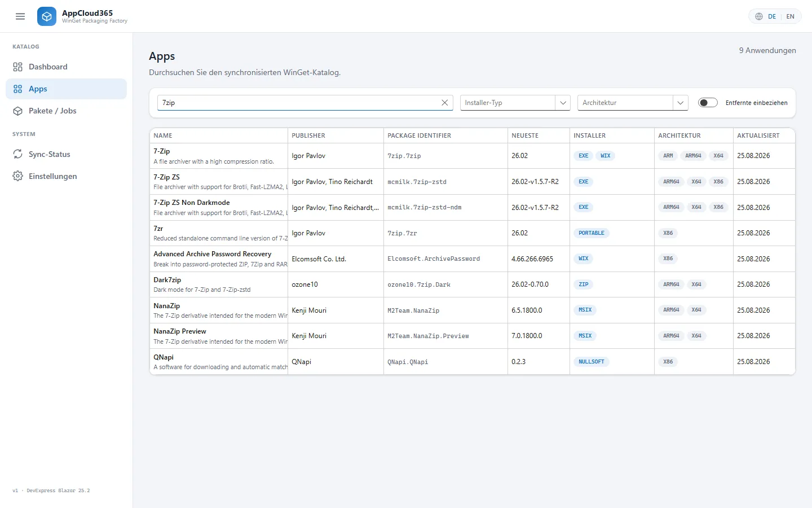Viewport: 812px width, 508px height.
Task: Switch language to DE
Action: (x=772, y=16)
